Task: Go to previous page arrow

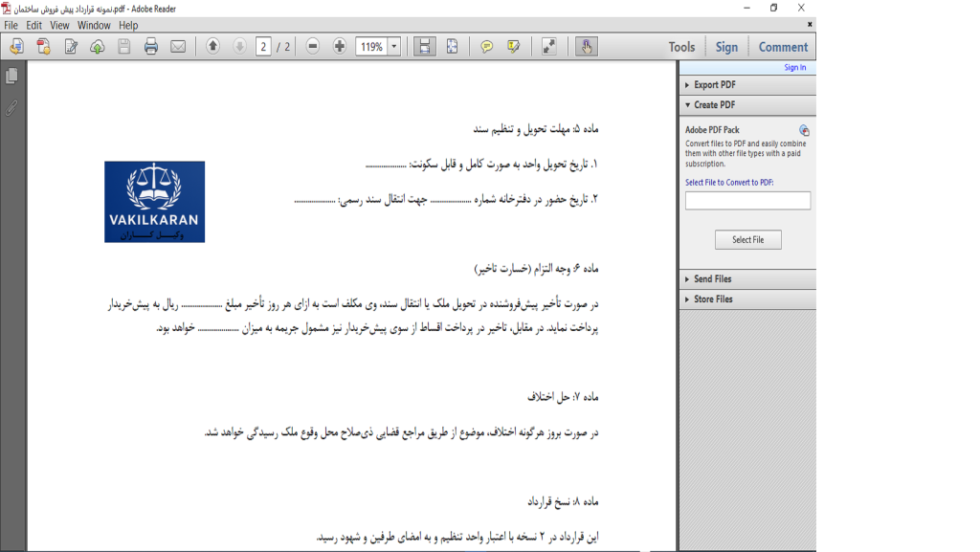Action: (x=212, y=47)
